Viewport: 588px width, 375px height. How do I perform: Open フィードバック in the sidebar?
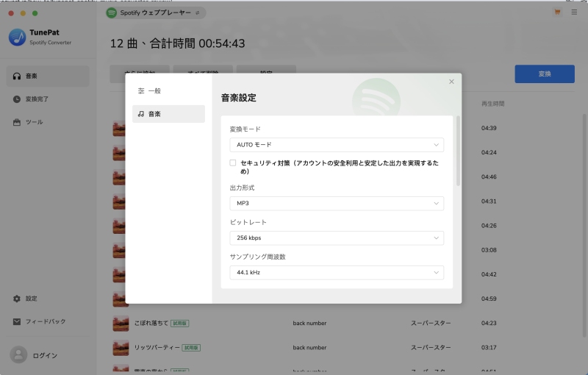[48, 321]
